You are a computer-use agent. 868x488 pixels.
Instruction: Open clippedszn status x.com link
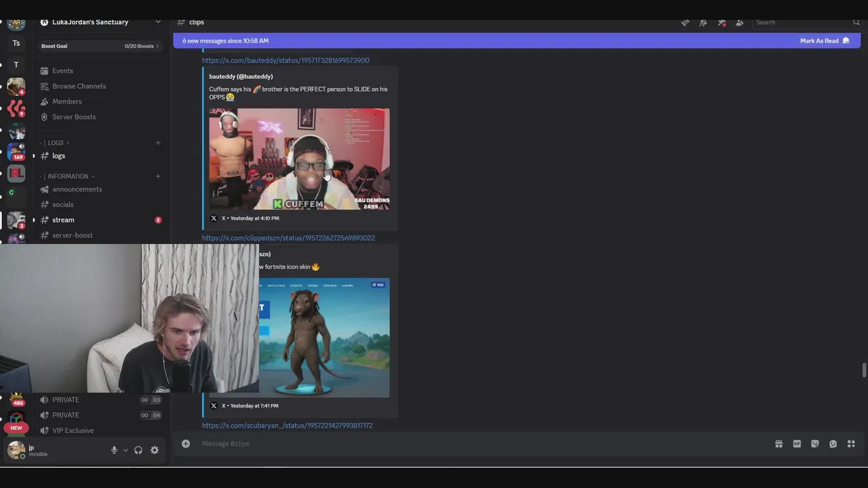[x=288, y=238]
